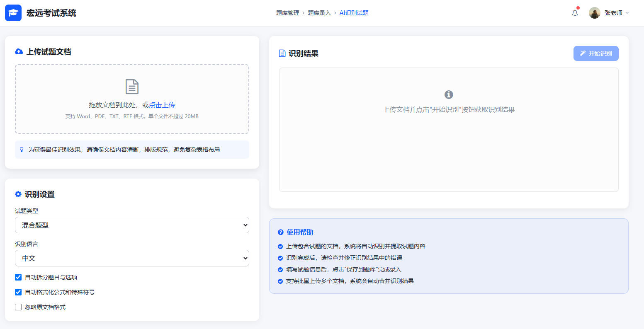Image resolution: width=644 pixels, height=329 pixels.
Task: Click the 开始识别 button
Action: (x=595, y=53)
